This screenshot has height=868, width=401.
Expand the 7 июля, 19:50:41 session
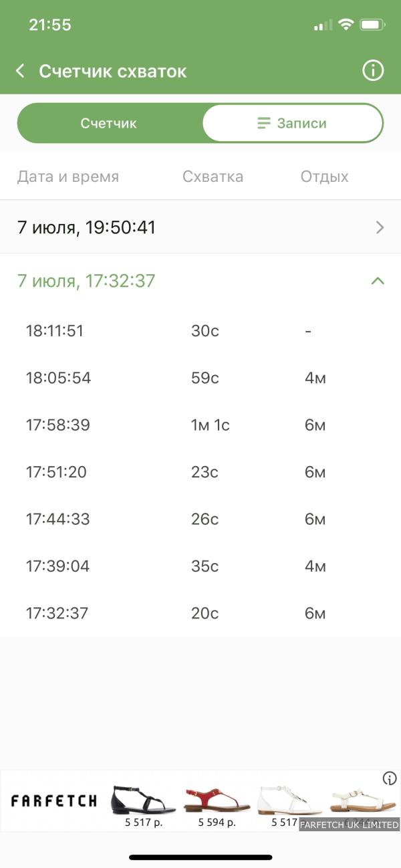coord(200,227)
